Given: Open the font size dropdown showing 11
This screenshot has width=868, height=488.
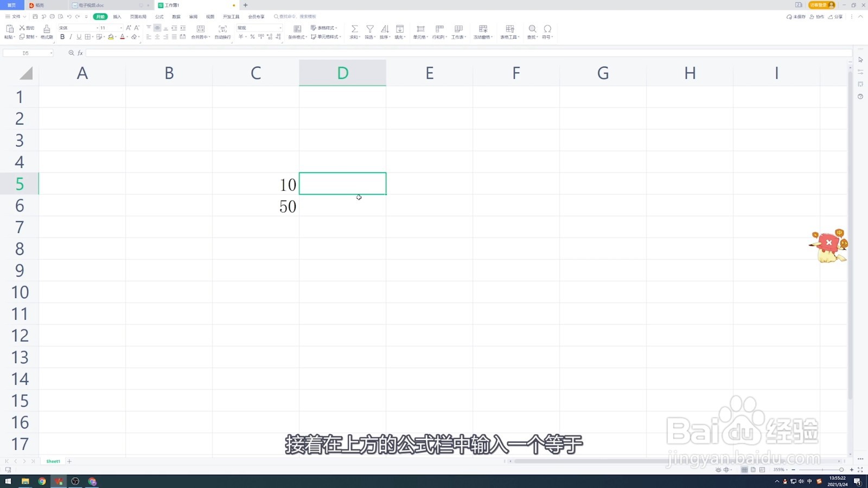Looking at the screenshot, I should click(x=121, y=28).
